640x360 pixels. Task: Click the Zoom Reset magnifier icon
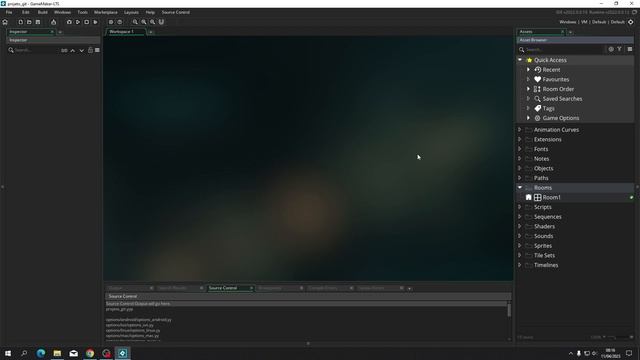[144, 22]
